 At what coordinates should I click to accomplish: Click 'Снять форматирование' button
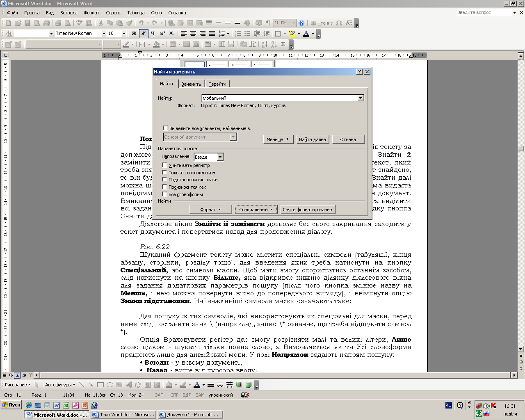(x=307, y=210)
